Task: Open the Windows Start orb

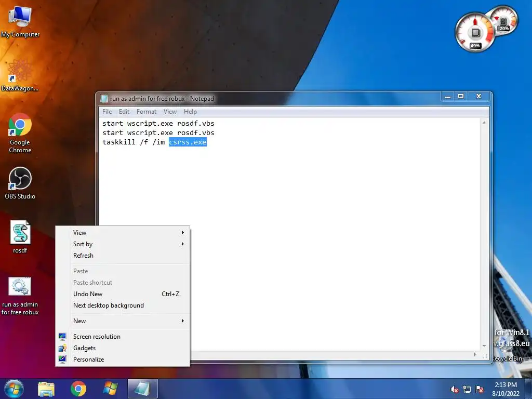Action: tap(14, 389)
